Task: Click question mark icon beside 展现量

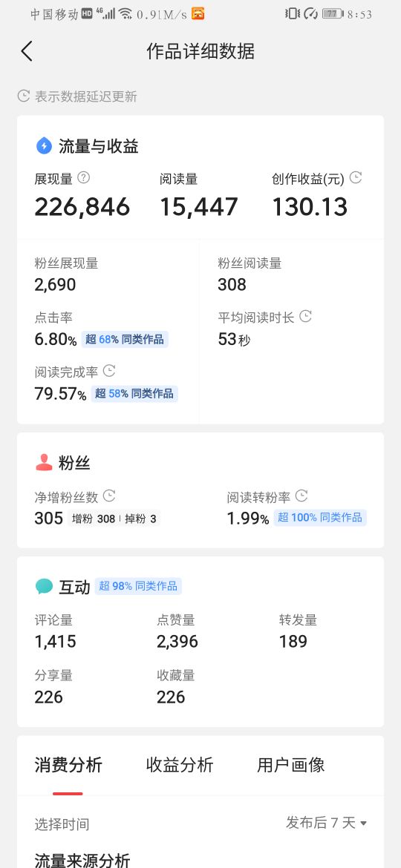Action: [x=84, y=178]
